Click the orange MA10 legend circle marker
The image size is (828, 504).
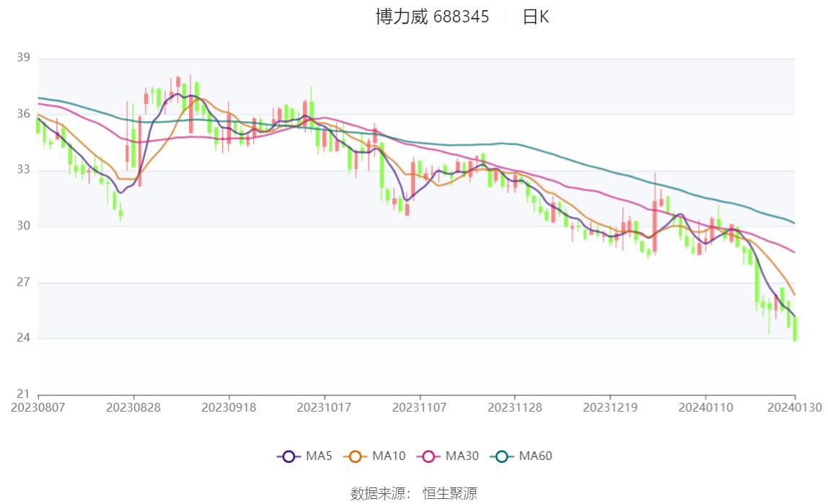[x=355, y=456]
